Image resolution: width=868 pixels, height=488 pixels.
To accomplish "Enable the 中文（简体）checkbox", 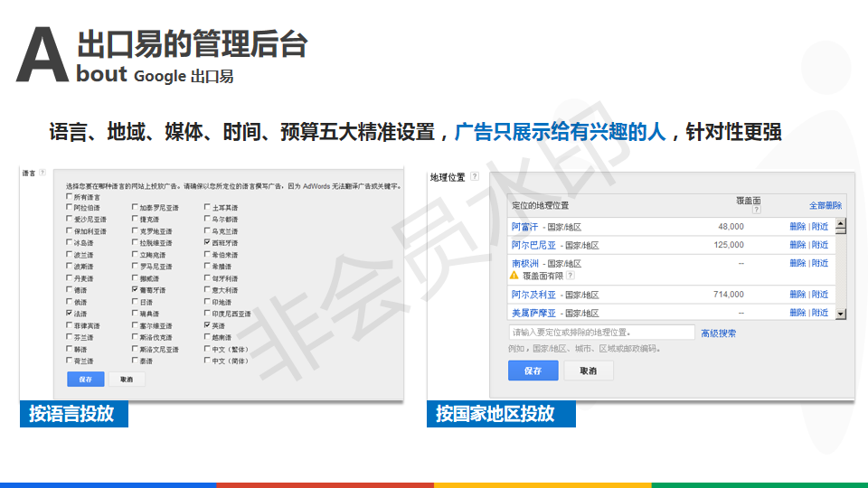I will point(207,361).
